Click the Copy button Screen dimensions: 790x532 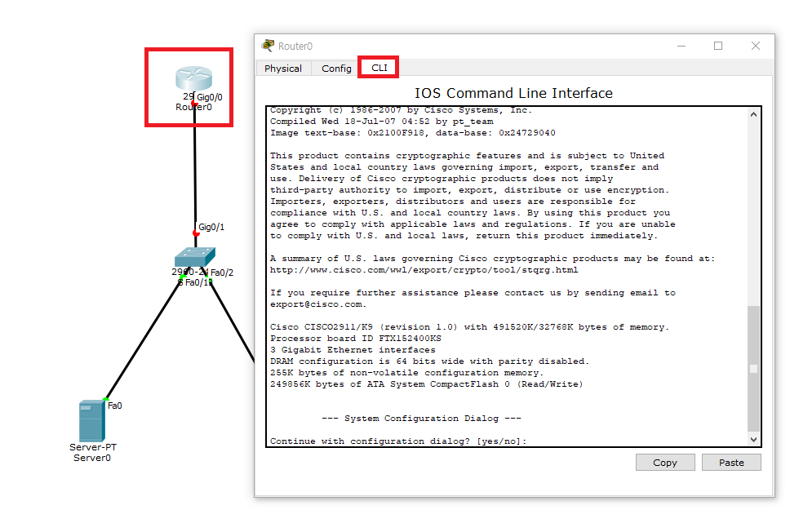point(665,463)
